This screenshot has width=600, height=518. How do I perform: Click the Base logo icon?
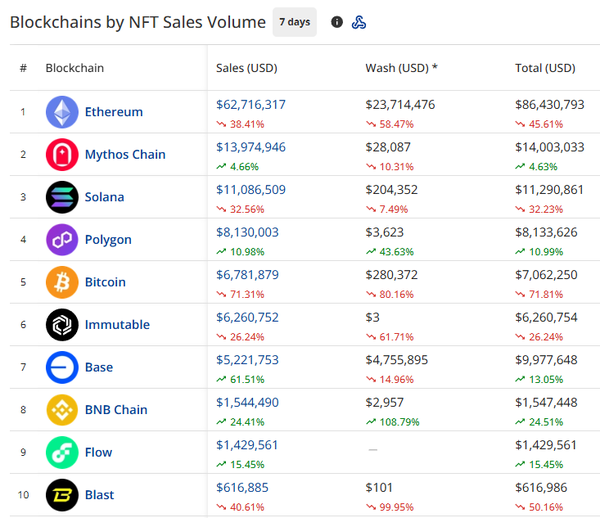62,367
